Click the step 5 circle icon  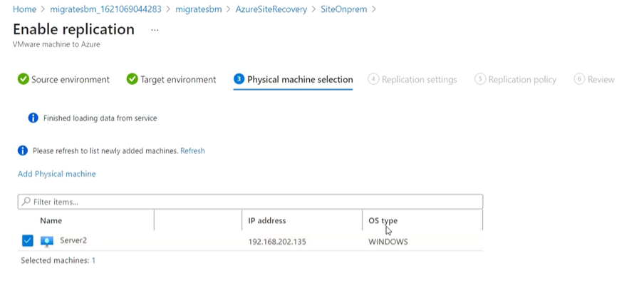[x=480, y=79]
